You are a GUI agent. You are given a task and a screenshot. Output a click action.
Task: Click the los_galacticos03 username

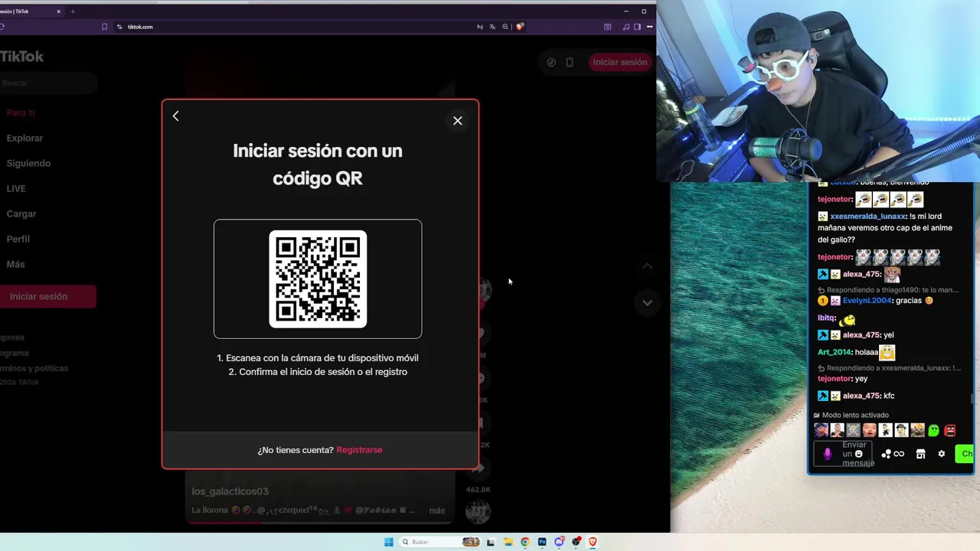point(230,491)
